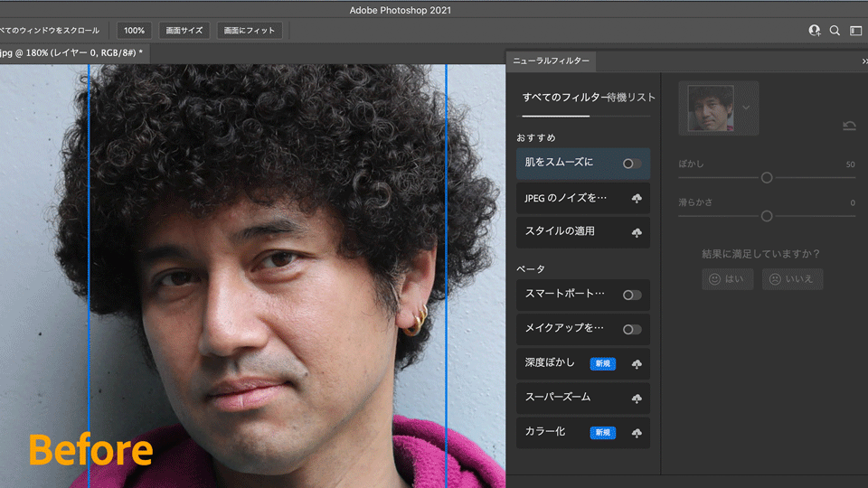This screenshot has height=488, width=868.
Task: Enable the メイクアップ filter switch
Action: click(632, 330)
